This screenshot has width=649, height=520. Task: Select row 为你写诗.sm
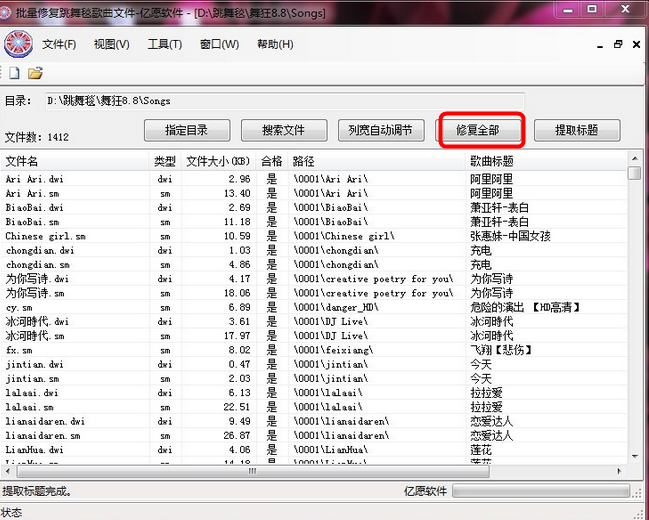coord(314,293)
